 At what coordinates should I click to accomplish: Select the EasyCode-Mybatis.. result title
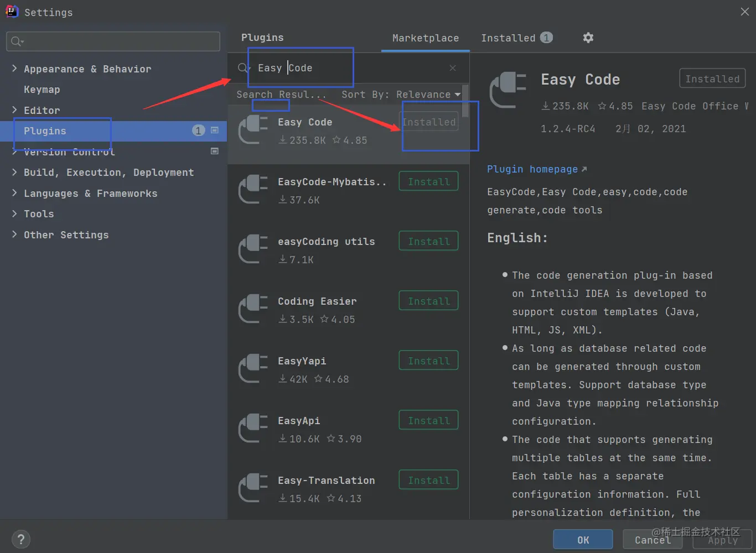332,182
